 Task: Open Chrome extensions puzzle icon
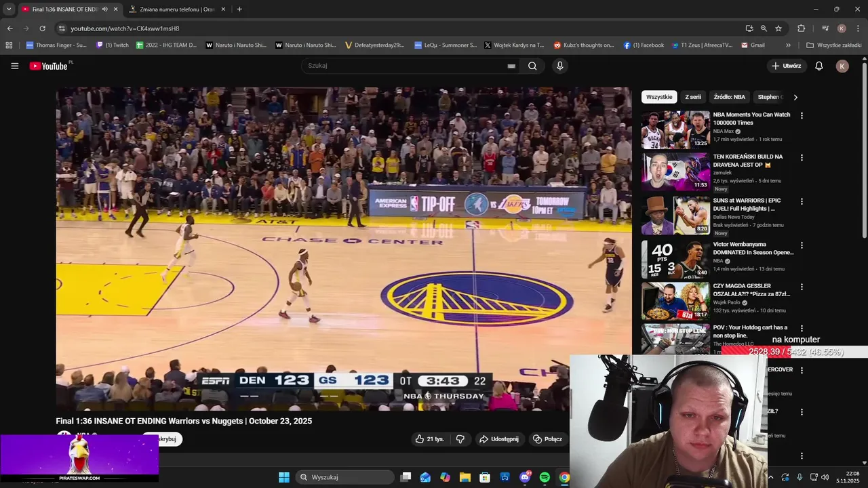tap(802, 28)
